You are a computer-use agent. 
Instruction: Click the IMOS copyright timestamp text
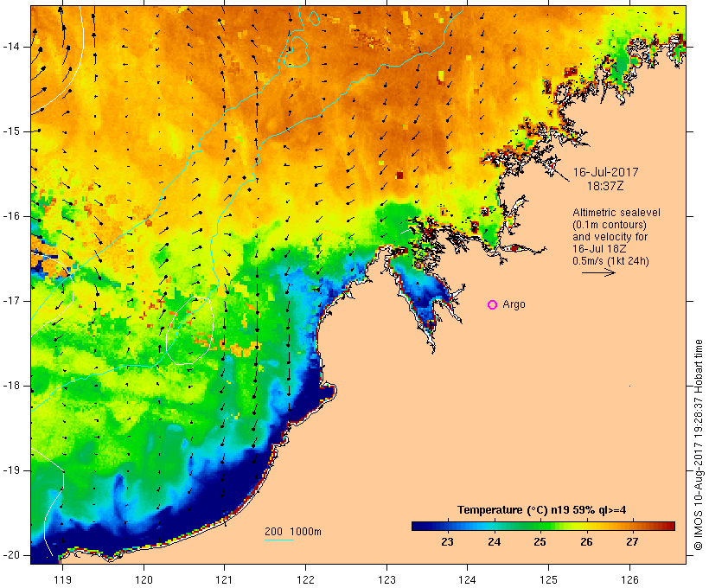point(699,445)
